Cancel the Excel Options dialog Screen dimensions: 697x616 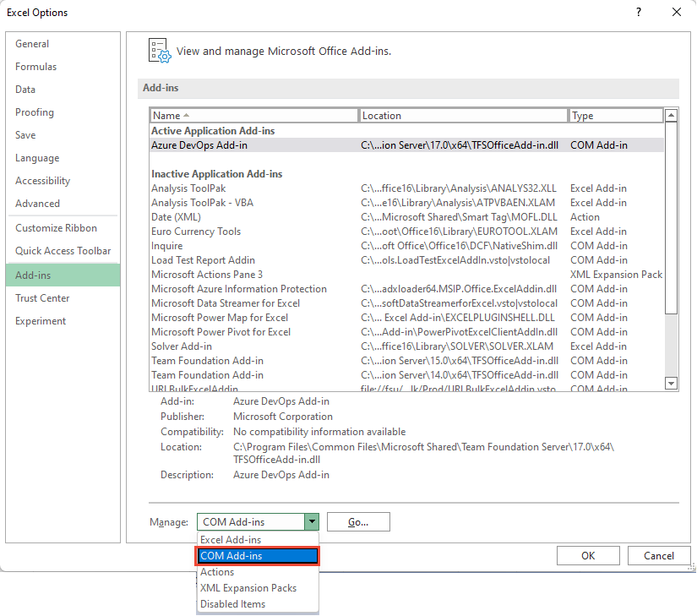(x=659, y=555)
